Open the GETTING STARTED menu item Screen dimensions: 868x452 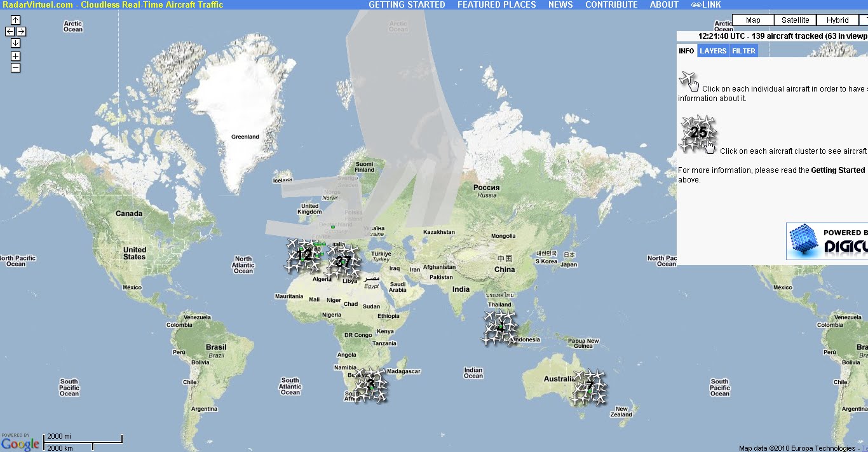point(407,4)
